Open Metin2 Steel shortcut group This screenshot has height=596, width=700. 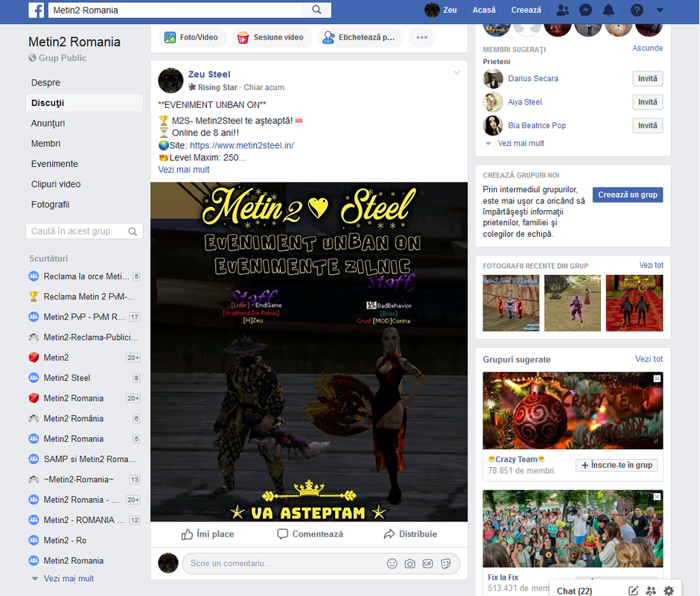click(84, 378)
